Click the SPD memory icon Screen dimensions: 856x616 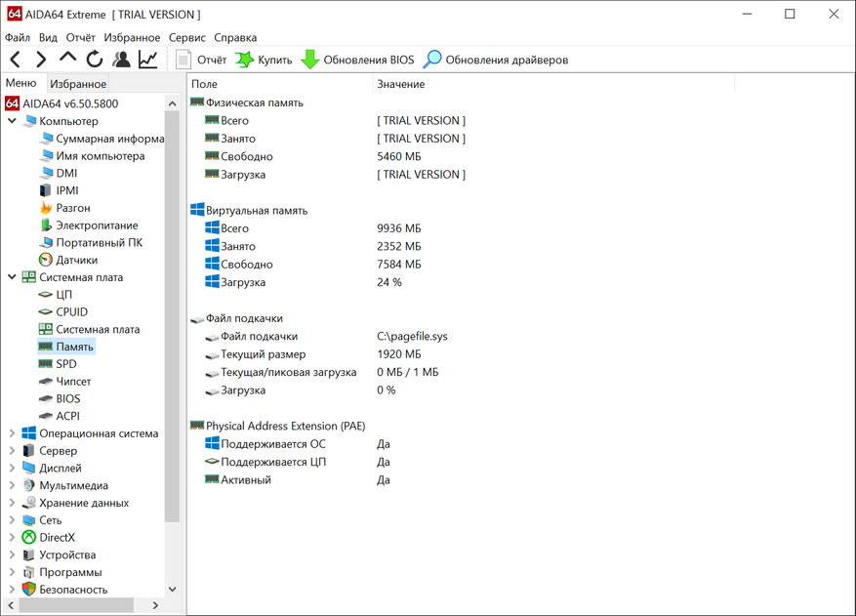click(45, 364)
